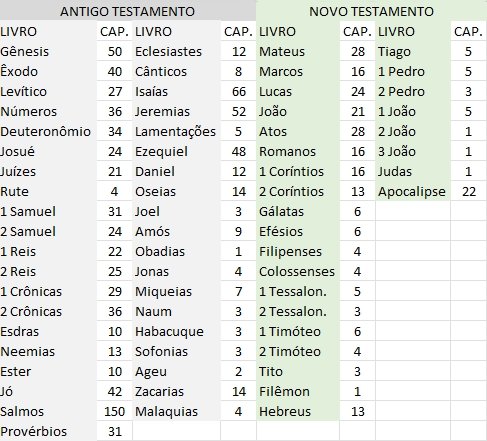This screenshot has width=487, height=441.
Task: Select the Apocalipse cell
Action: tap(413, 191)
